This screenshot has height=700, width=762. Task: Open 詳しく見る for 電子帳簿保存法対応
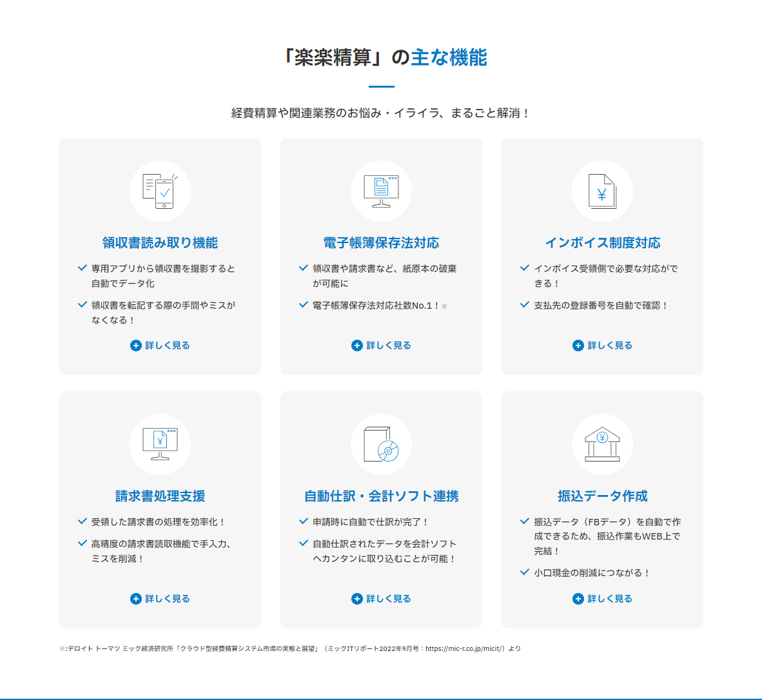click(x=388, y=345)
